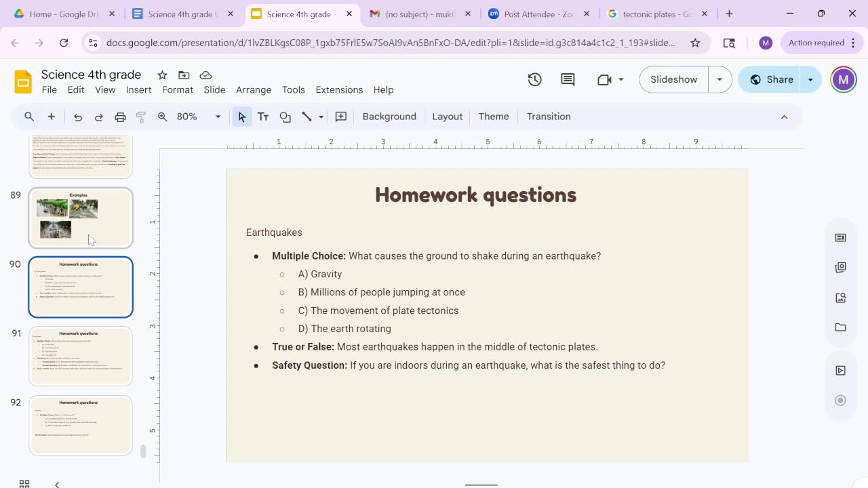Image resolution: width=868 pixels, height=488 pixels.
Task: Open Google account avatar M
Action: [844, 79]
